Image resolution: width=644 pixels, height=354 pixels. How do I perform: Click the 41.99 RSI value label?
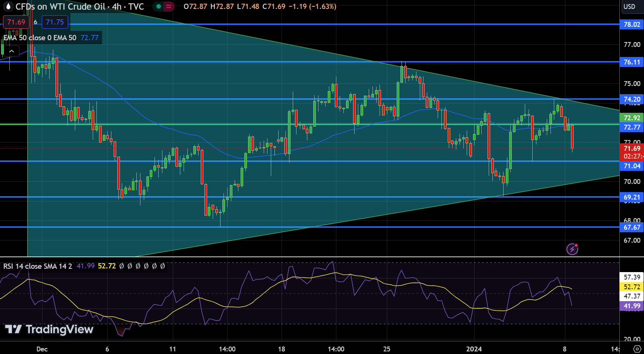click(632, 306)
